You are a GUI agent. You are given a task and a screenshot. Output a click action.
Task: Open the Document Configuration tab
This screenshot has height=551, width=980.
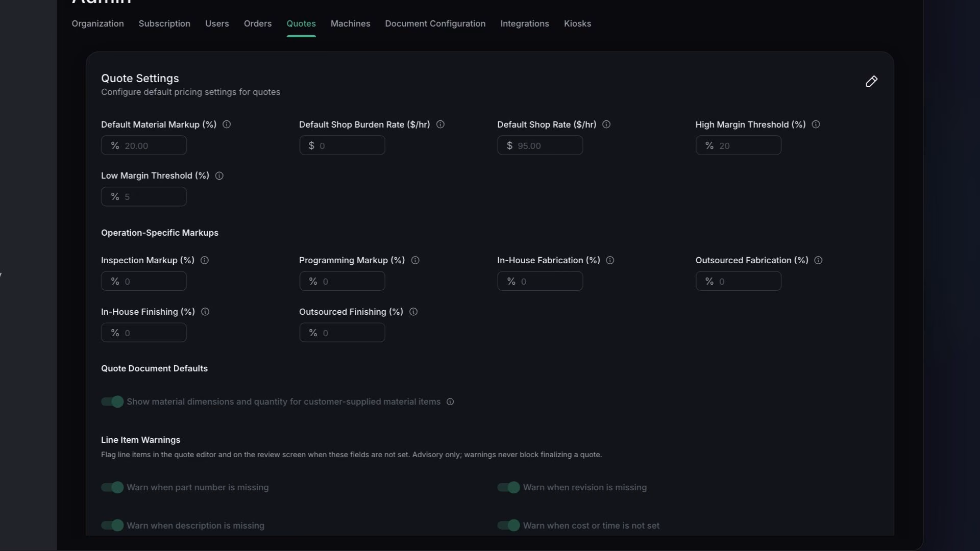[x=435, y=23]
